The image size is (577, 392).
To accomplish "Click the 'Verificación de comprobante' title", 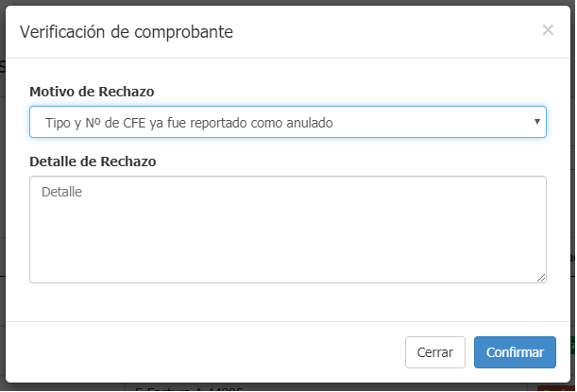I will [127, 32].
